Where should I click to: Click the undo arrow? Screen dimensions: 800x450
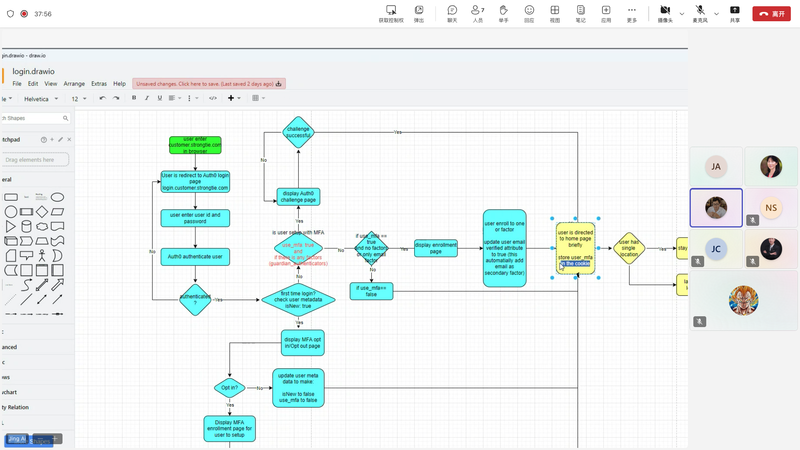103,98
